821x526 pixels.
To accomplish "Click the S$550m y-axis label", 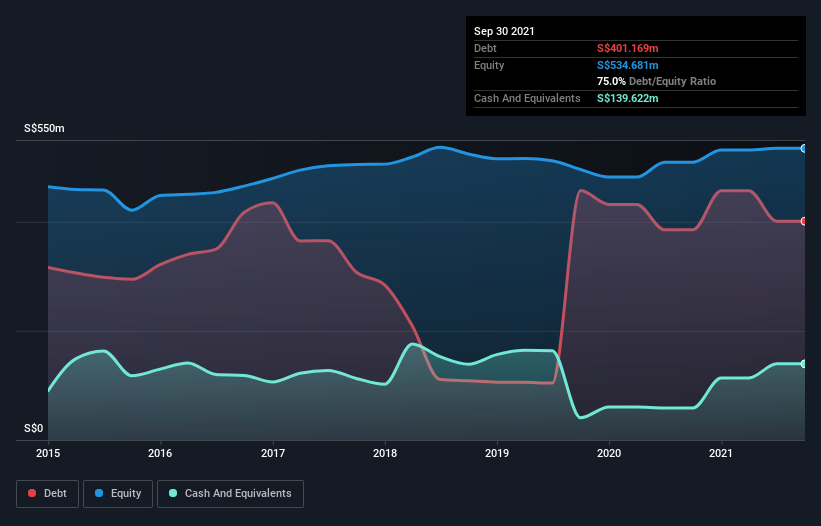I will tap(44, 128).
